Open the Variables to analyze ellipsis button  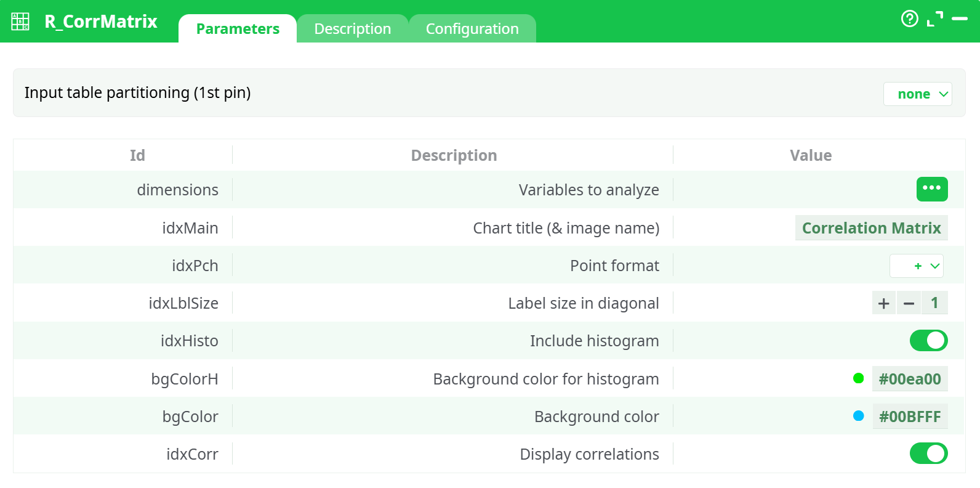click(931, 189)
